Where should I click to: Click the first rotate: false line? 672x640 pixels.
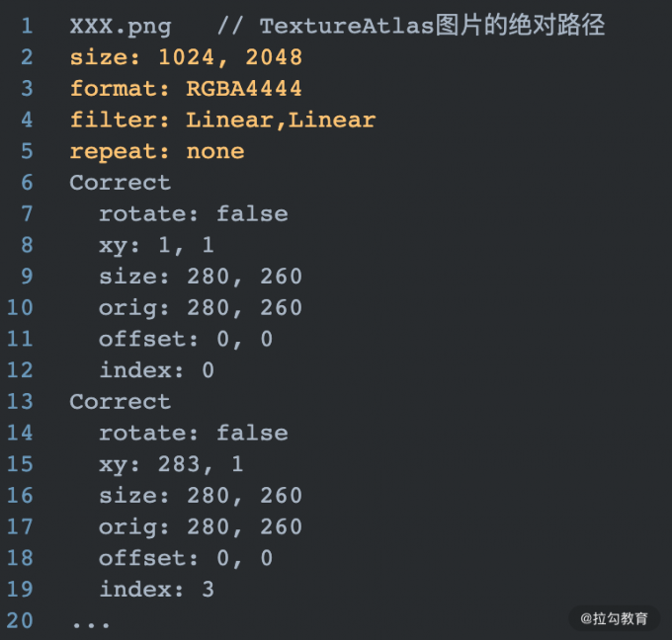pos(194,214)
